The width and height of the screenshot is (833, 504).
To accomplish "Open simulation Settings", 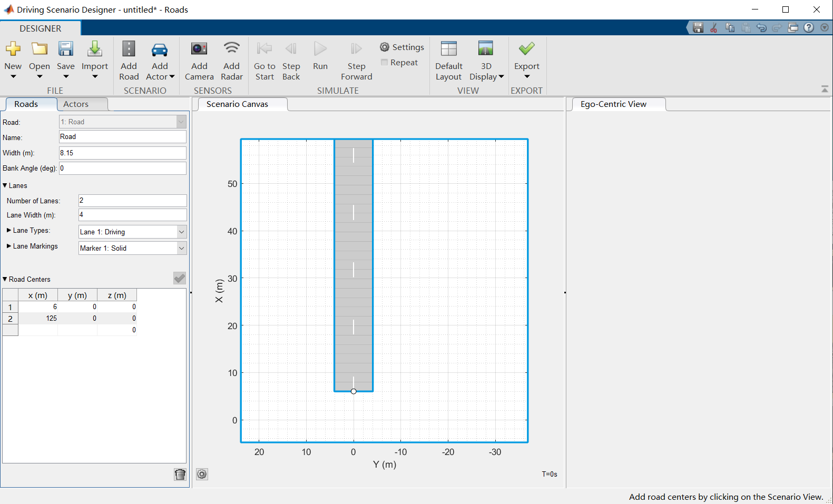I will tap(402, 47).
